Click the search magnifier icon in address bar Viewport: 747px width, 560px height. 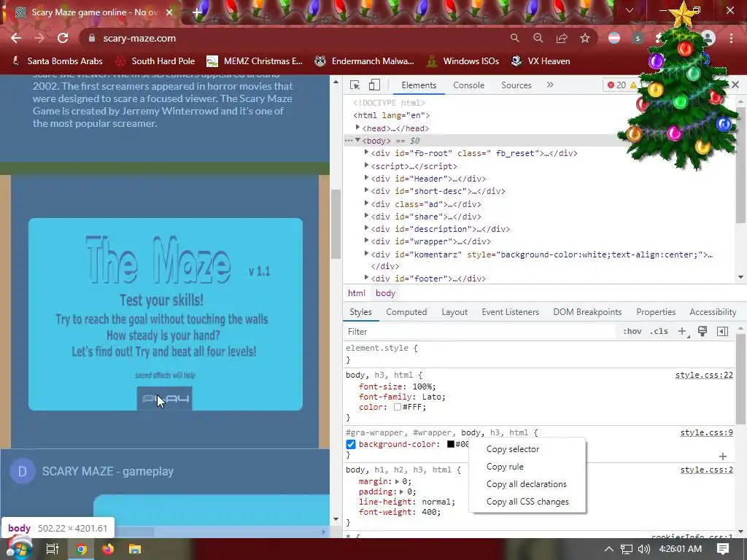click(514, 38)
